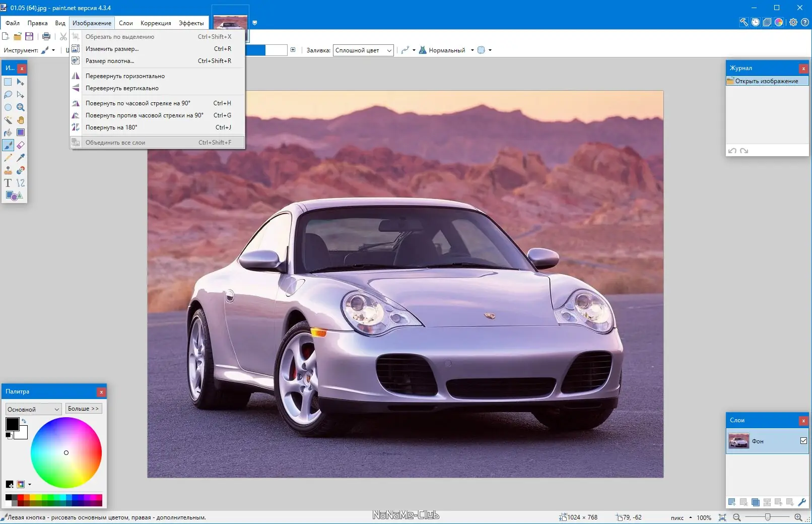
Task: Open the help question mark menu
Action: coord(805,22)
